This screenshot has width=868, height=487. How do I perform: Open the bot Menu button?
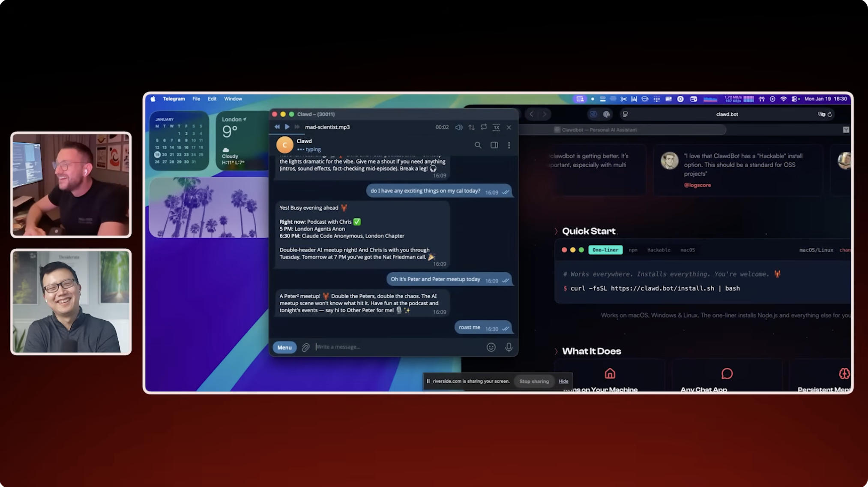pos(284,347)
